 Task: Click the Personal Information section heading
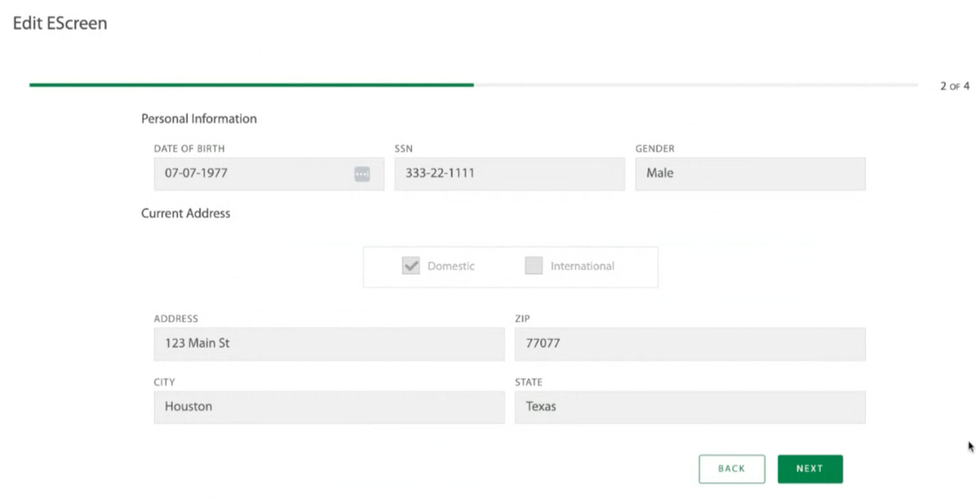click(199, 118)
